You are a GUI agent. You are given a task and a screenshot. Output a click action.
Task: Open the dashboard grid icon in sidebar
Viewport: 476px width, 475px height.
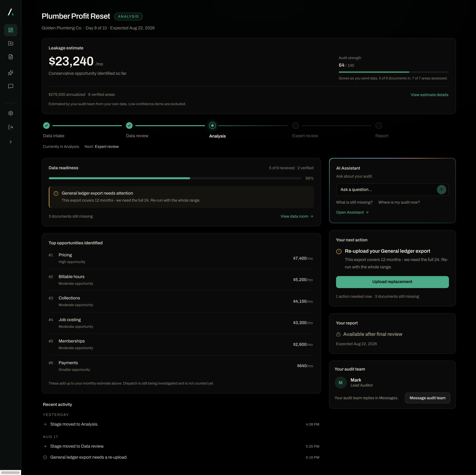click(11, 30)
